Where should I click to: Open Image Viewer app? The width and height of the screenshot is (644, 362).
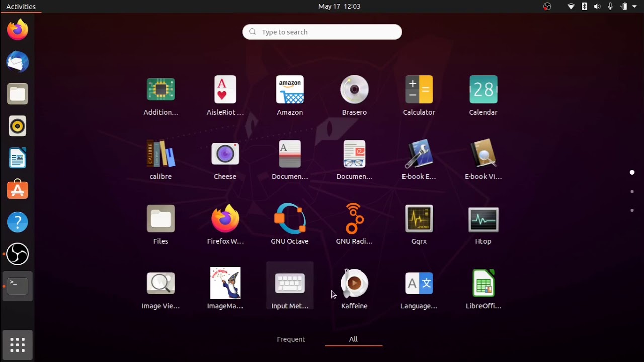(160, 283)
